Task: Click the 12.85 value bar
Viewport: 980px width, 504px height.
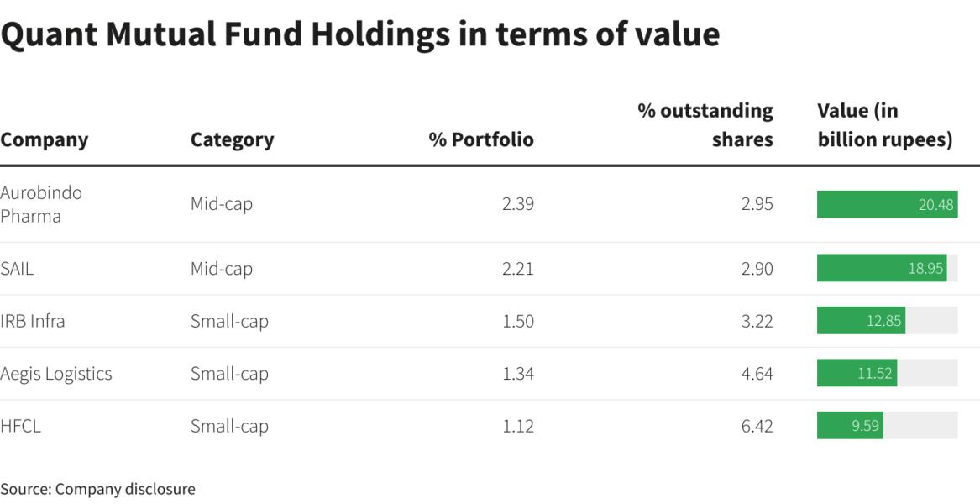Action: [x=861, y=321]
